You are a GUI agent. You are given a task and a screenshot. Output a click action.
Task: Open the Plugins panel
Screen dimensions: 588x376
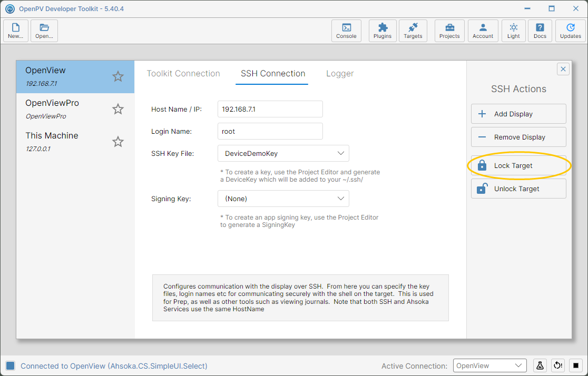(383, 31)
